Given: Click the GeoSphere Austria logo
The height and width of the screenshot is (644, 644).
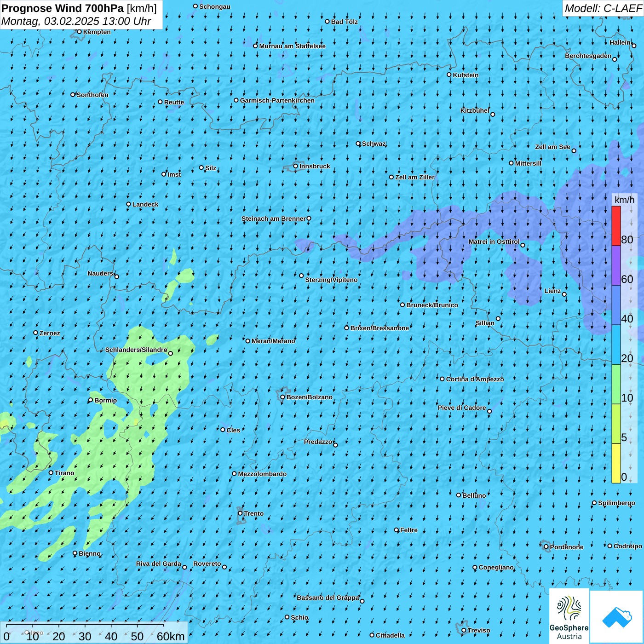Looking at the screenshot, I should click(569, 616).
